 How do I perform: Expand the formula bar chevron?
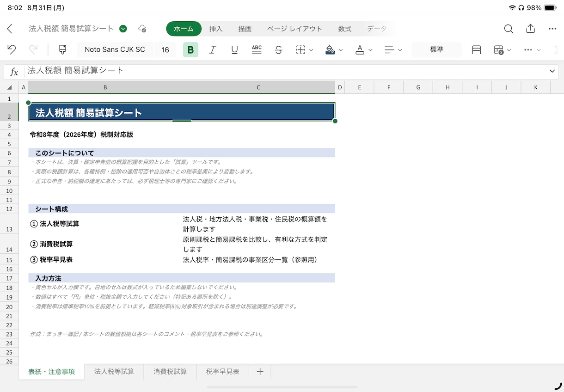(x=552, y=71)
